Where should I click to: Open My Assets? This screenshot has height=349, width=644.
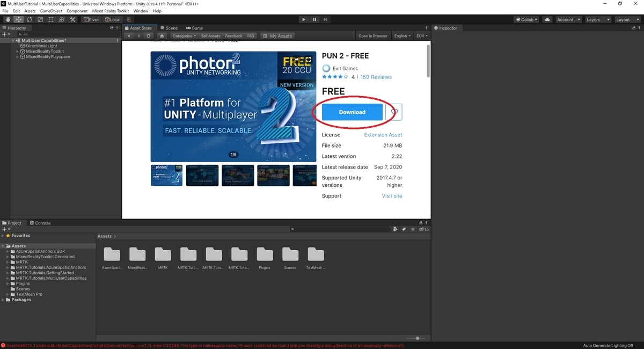click(278, 36)
